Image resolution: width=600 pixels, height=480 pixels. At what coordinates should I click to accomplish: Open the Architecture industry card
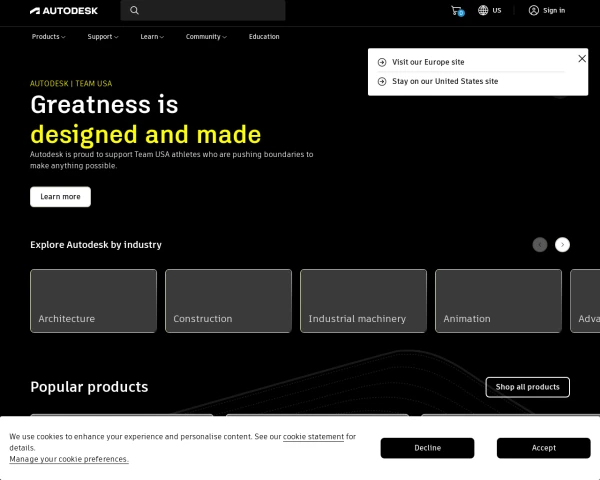[93, 301]
